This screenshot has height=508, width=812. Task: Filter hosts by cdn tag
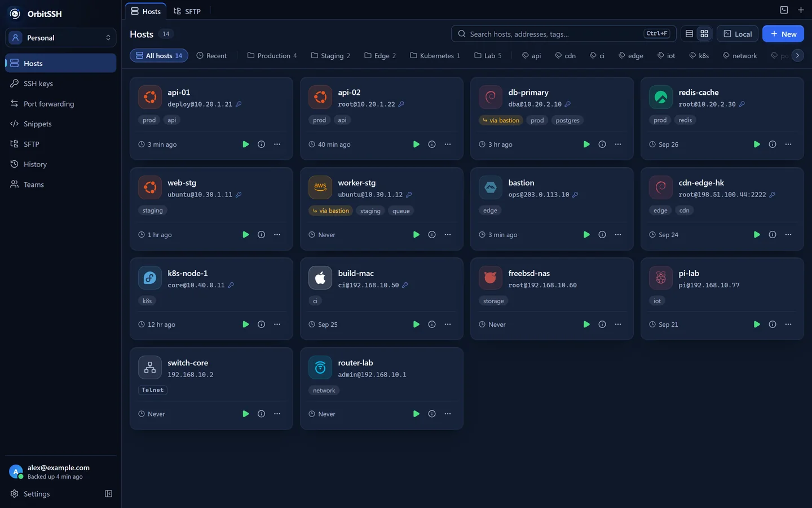(566, 56)
